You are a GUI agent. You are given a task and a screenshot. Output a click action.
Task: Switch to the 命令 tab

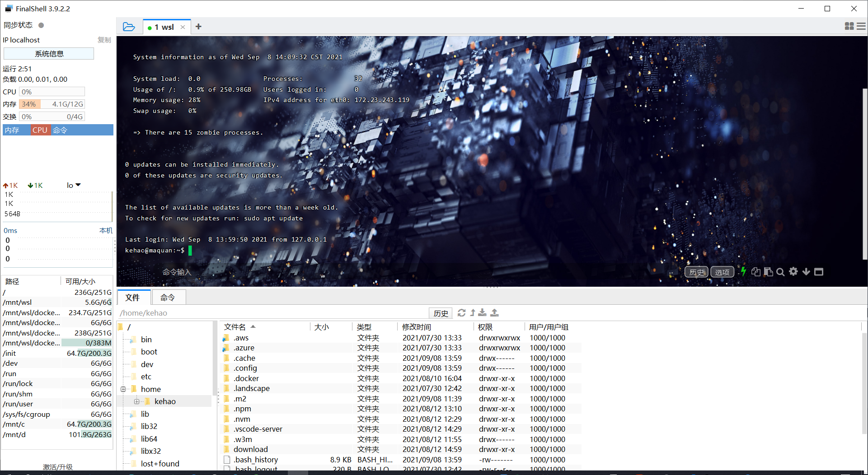coord(169,297)
